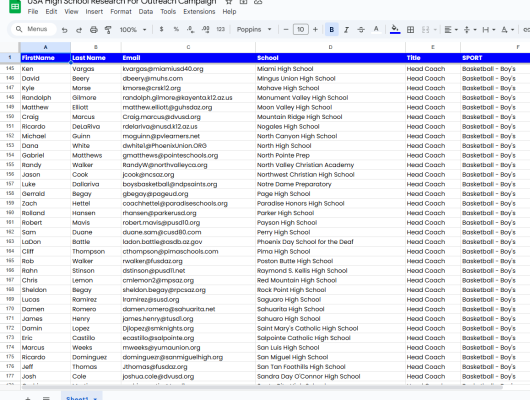The image size is (530, 400).
Task: Open the Data menu
Action: tap(146, 11)
